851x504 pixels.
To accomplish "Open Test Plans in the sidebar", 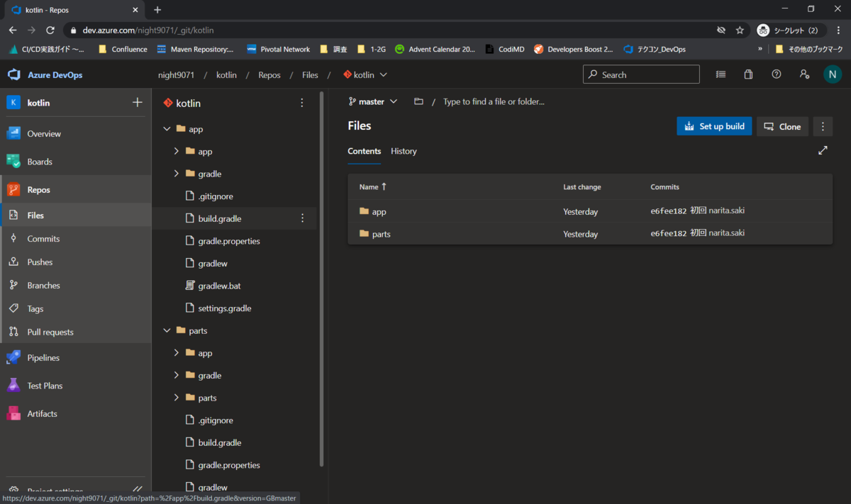I will [x=45, y=386].
